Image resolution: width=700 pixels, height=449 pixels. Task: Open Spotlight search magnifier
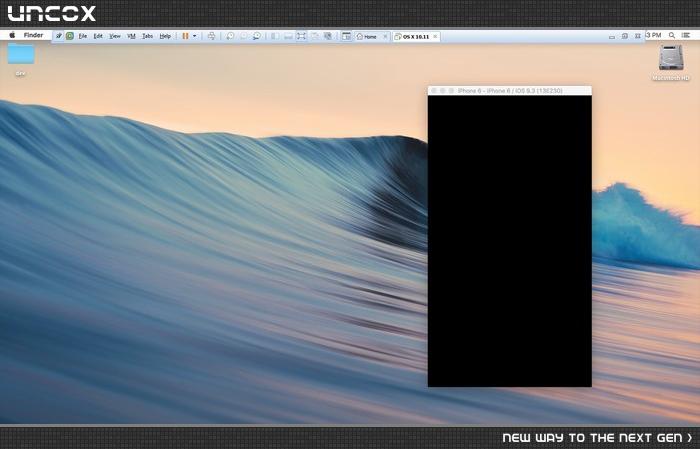(672, 35)
